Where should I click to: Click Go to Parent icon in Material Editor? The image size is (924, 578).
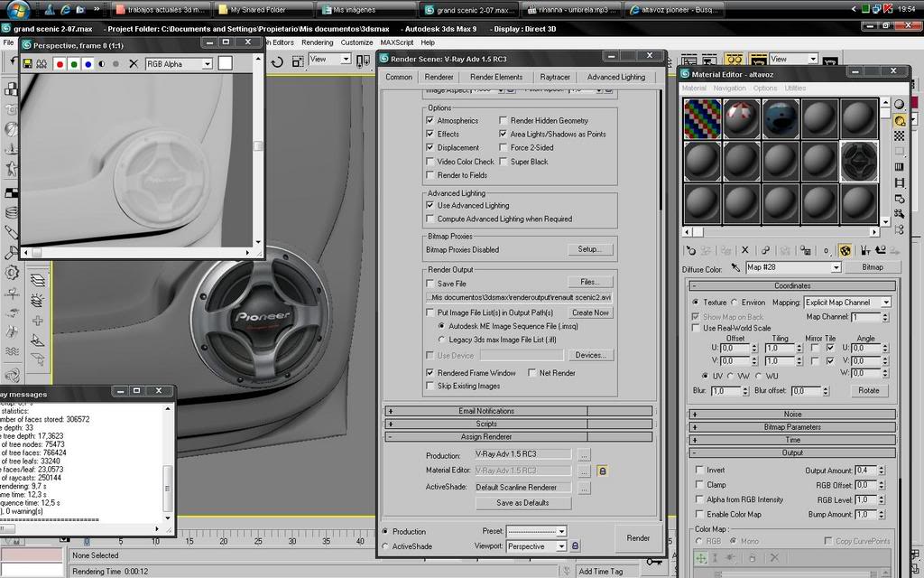[880, 251]
